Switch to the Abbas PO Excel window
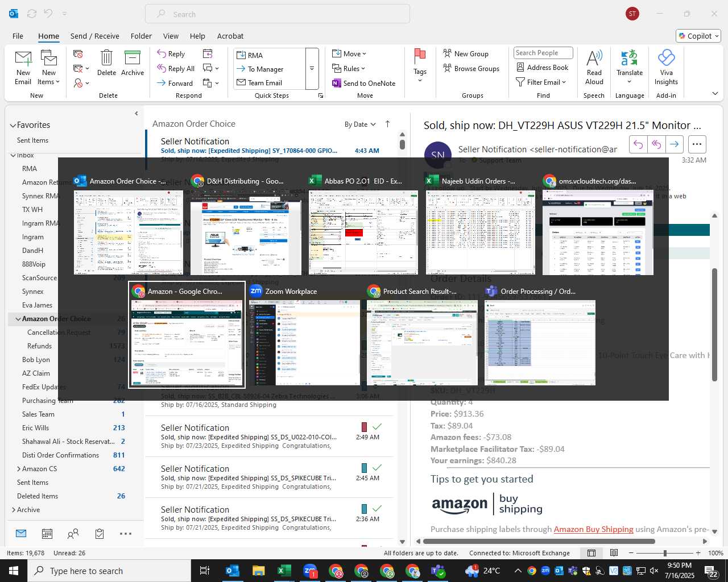The image size is (728, 582). click(x=363, y=226)
